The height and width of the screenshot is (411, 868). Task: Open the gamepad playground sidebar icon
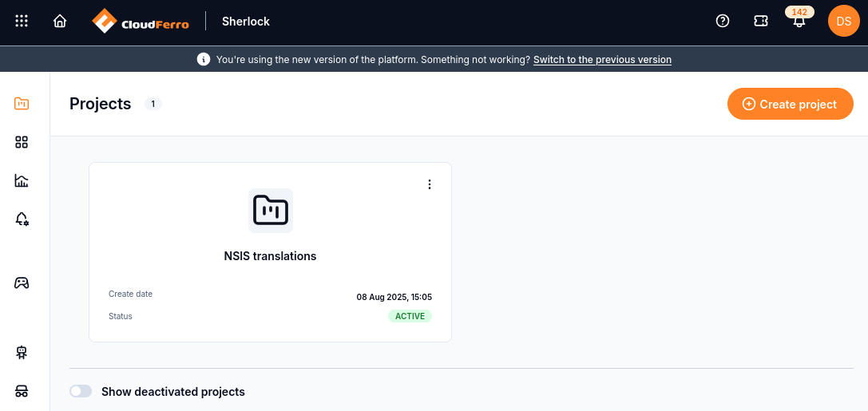tap(22, 283)
